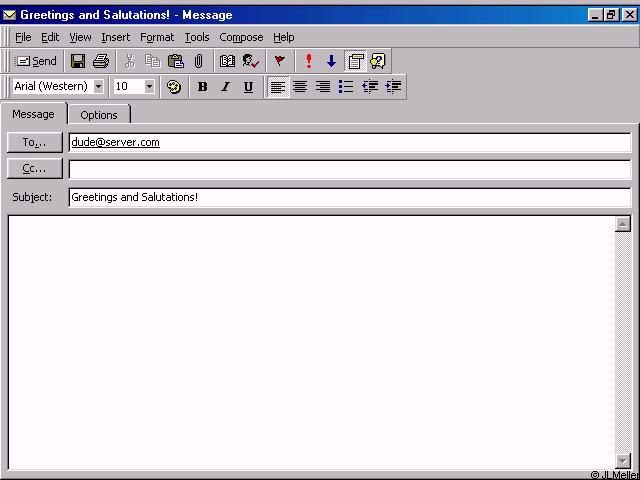Save the message with floppy disk icon

click(x=78, y=61)
